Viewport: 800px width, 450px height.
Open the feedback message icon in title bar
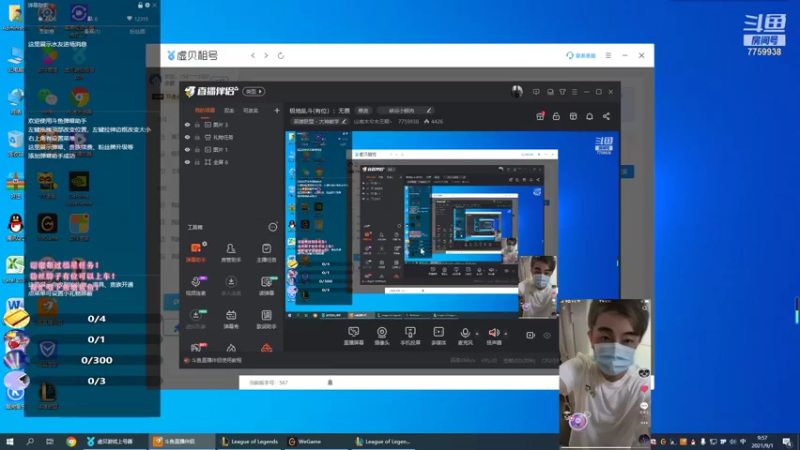pos(536,92)
